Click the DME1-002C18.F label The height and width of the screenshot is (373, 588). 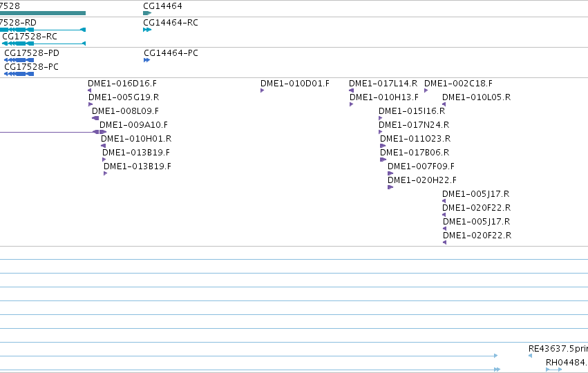coord(458,83)
